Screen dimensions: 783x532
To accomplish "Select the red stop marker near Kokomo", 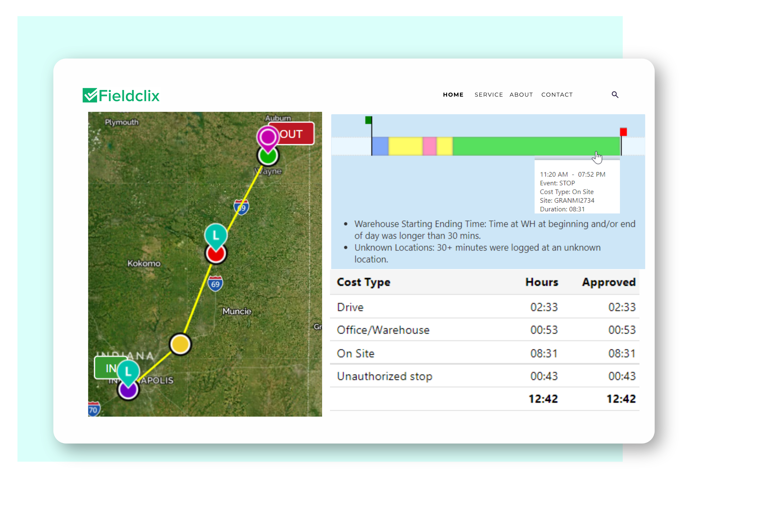I will [x=216, y=253].
